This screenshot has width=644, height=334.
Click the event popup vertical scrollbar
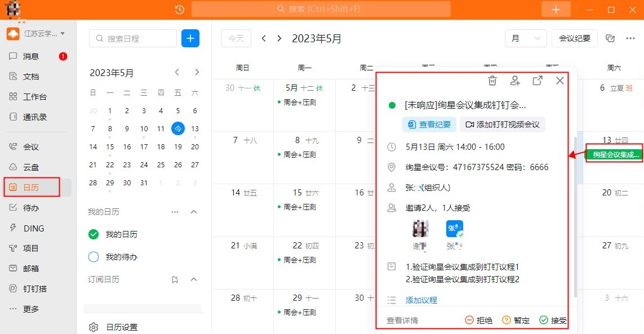(x=575, y=218)
